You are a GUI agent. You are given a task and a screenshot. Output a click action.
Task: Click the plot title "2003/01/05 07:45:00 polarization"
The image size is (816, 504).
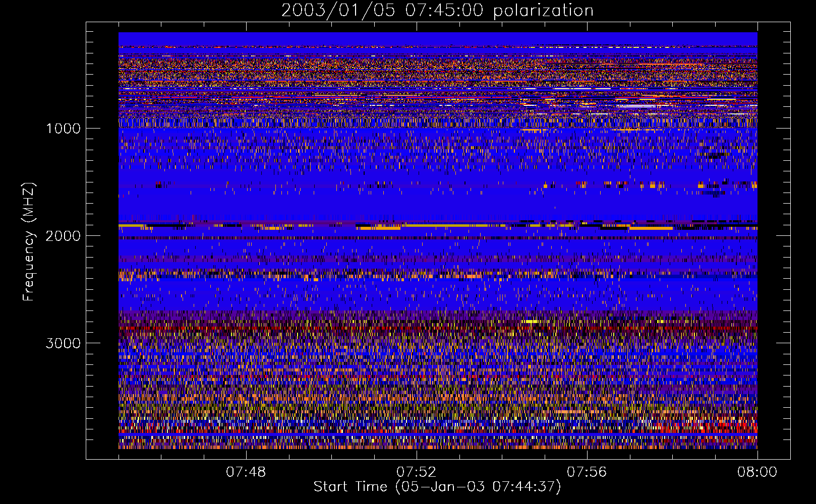coord(437,11)
